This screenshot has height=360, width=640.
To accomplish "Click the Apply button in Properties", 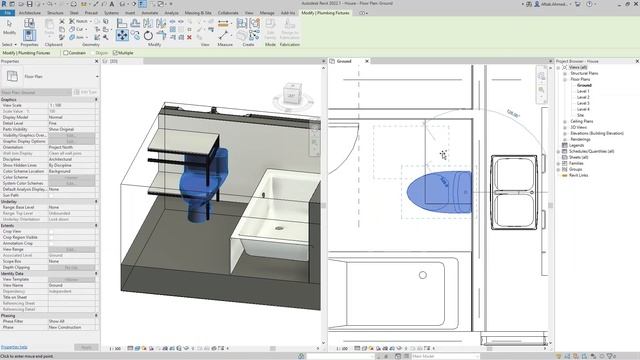I will coord(86,347).
